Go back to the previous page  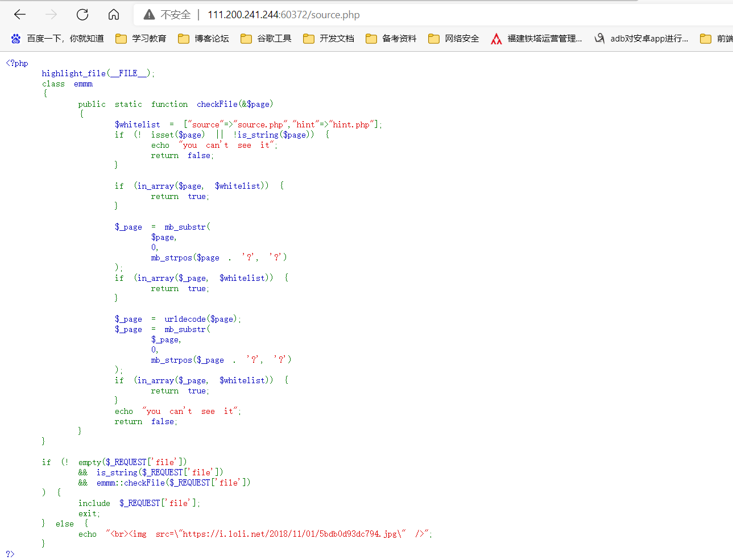[20, 14]
